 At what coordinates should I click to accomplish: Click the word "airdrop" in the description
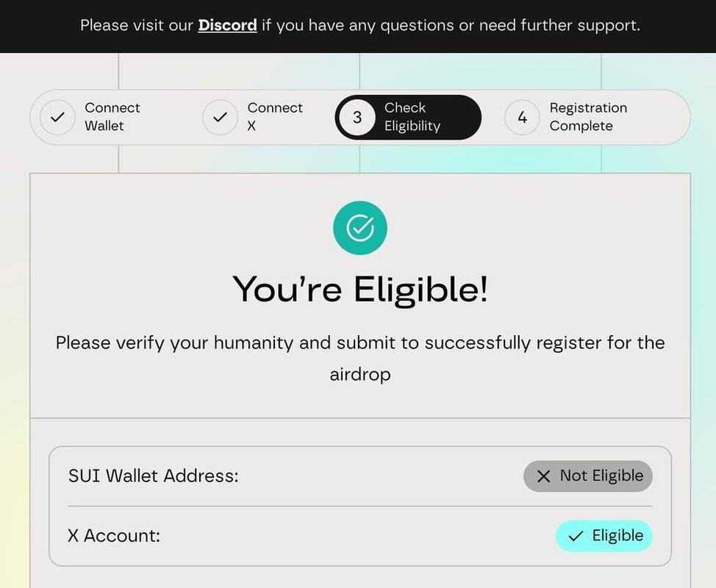click(x=359, y=374)
